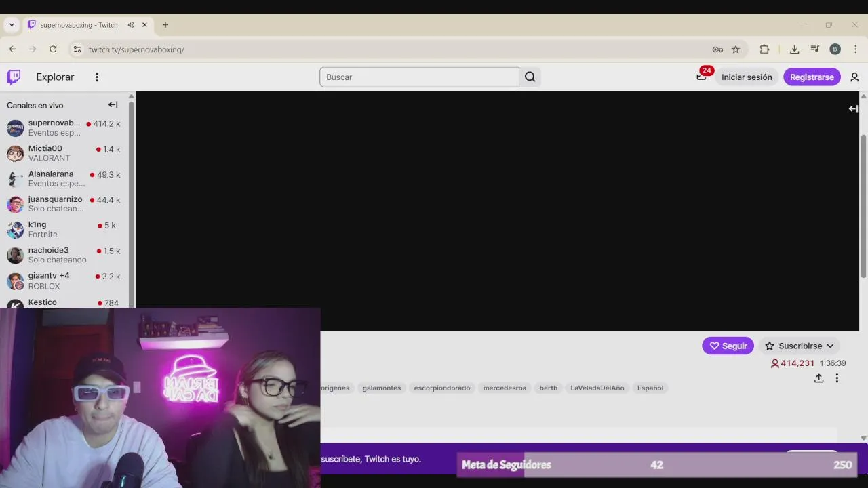
Task: Open Chrome profile avatar B
Action: (835, 49)
